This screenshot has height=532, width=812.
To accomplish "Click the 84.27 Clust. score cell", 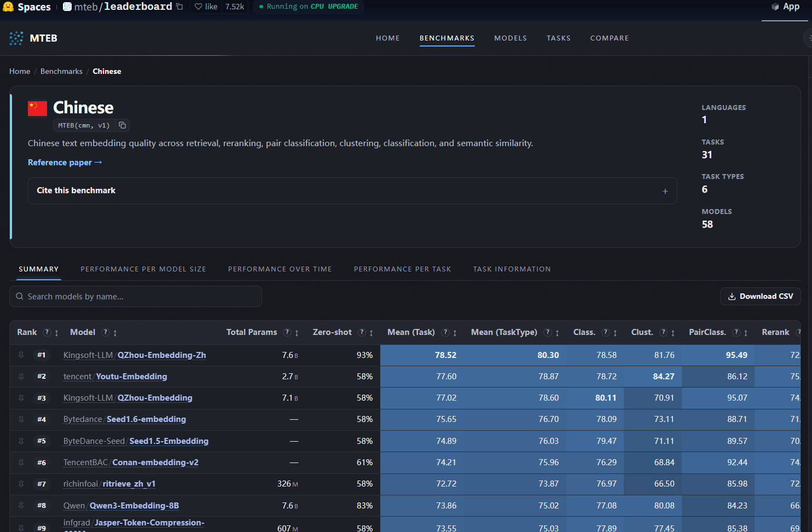I will pyautogui.click(x=653, y=377).
